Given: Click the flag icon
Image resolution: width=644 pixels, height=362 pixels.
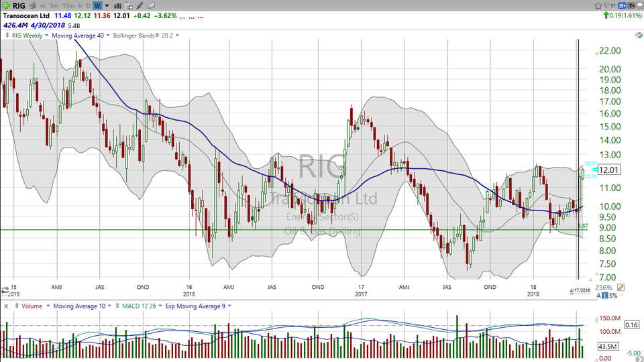Looking at the screenshot, I should pos(606,5).
